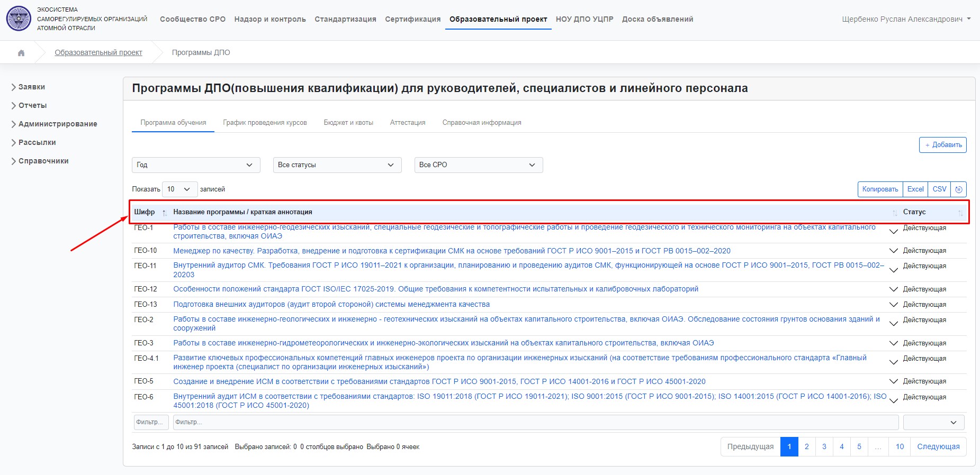Switch to Бюджет и квоты tab
The height and width of the screenshot is (475, 980).
[x=348, y=123]
